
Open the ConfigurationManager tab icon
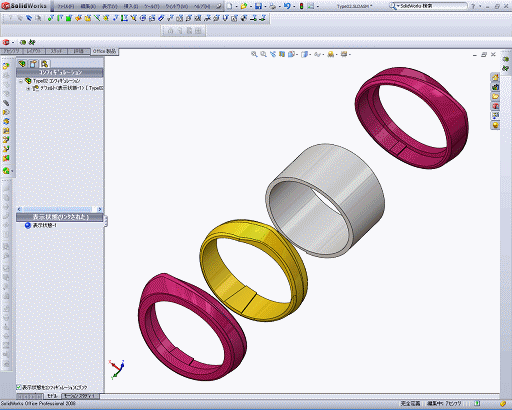[44, 64]
